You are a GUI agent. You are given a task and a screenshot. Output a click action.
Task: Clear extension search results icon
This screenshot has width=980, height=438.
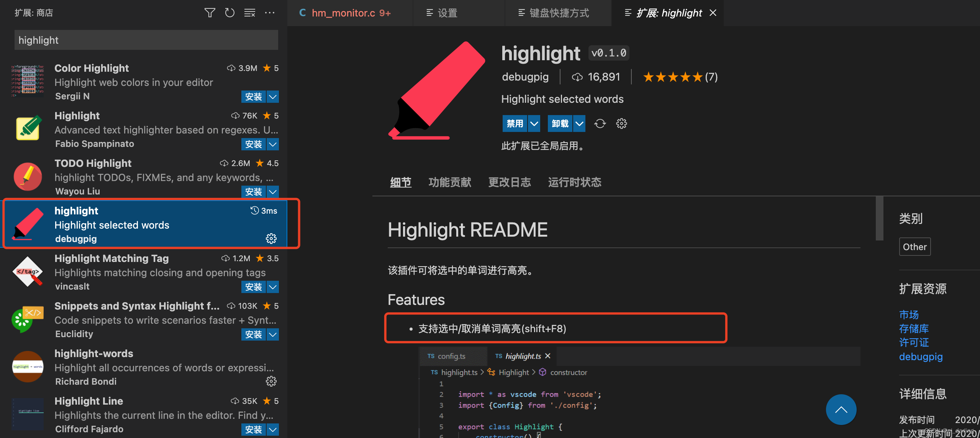coord(250,13)
